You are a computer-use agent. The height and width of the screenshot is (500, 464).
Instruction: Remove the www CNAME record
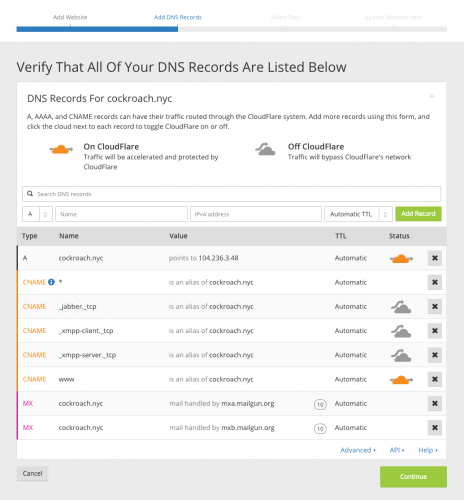435,379
